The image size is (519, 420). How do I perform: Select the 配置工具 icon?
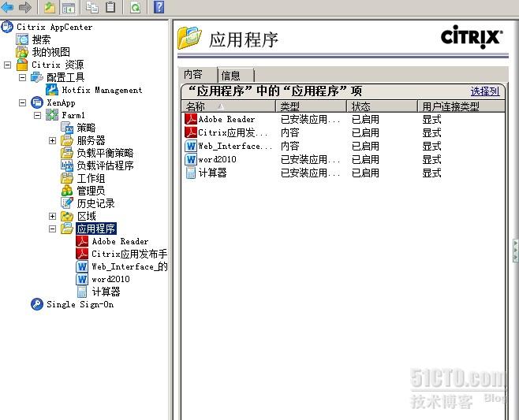coord(37,77)
